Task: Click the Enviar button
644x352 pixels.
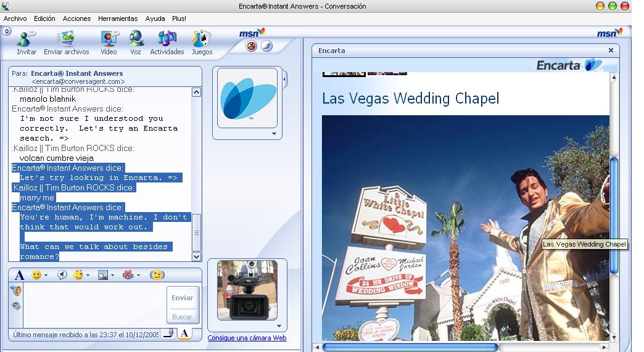Action: pyautogui.click(x=183, y=298)
